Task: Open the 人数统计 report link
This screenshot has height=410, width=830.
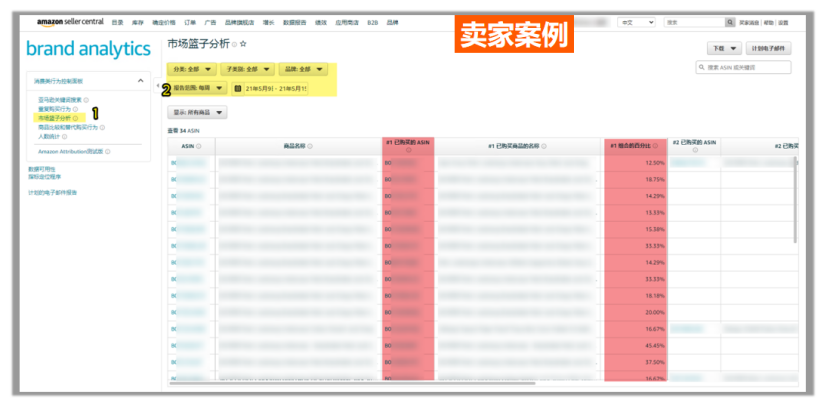Action: tap(49, 136)
